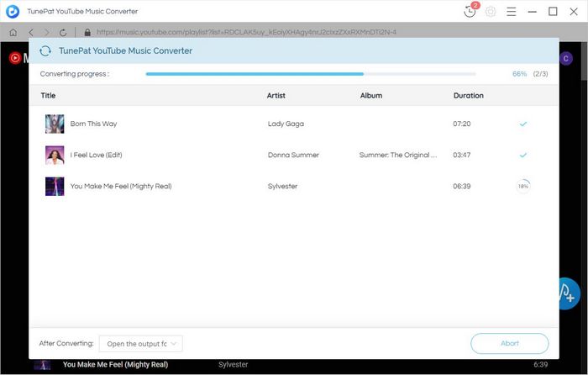588x375 pixels.
Task: Click the padlock icon beside the URL
Action: pos(87,32)
